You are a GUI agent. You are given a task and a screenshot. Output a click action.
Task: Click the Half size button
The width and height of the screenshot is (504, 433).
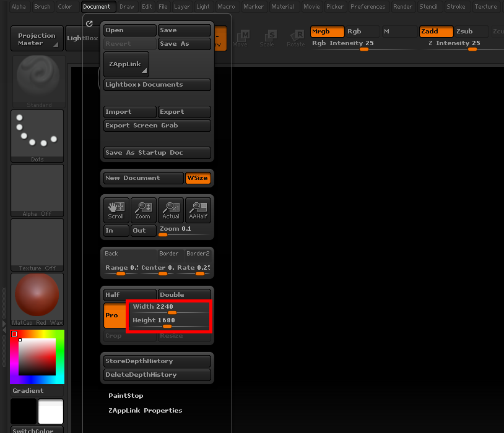tap(130, 295)
